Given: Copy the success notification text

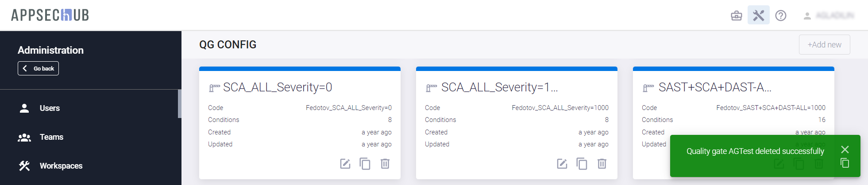Looking at the screenshot, I should [845, 163].
